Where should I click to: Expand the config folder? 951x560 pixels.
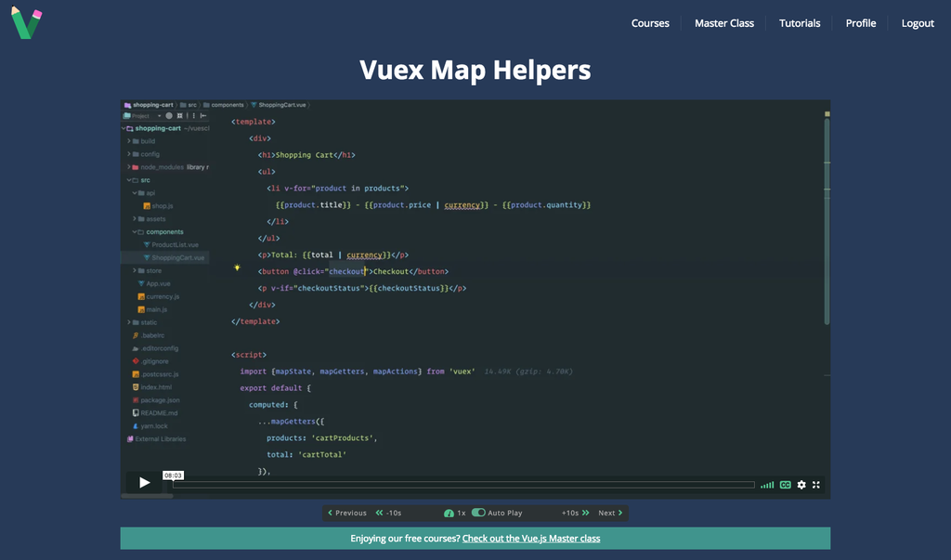(128, 154)
